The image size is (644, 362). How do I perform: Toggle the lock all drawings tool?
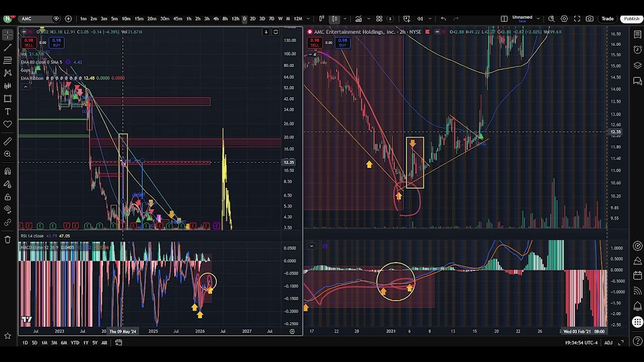point(8,197)
